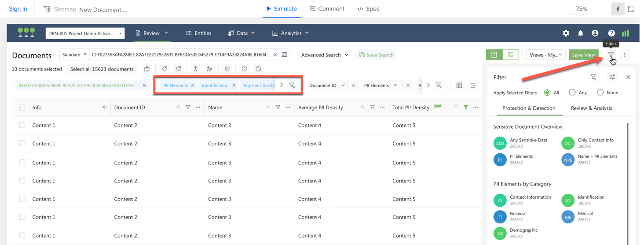Screen dimensions: 644x245
Task: Select the 'Any' filter radio button
Action: [572, 93]
